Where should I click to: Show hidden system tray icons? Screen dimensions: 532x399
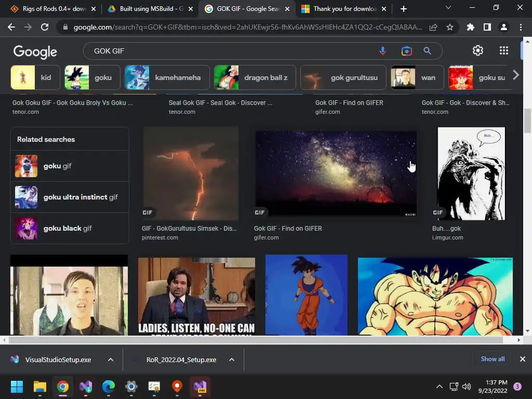click(440, 387)
